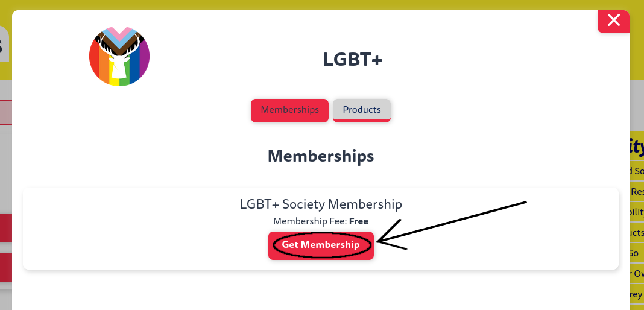Screen dimensions: 644x310
Task: Click the grey tab peeking behind popup
Action: (4, 45)
